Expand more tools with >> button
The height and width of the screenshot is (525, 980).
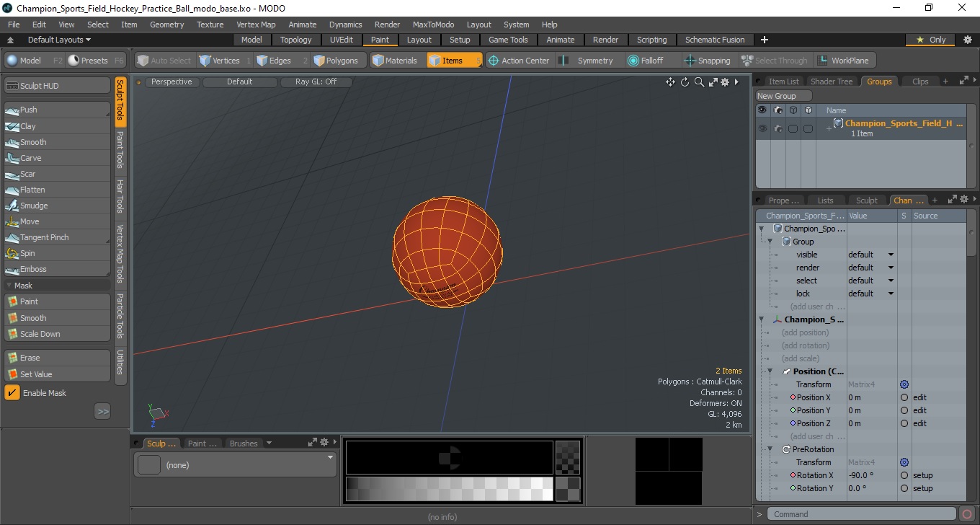pos(102,411)
